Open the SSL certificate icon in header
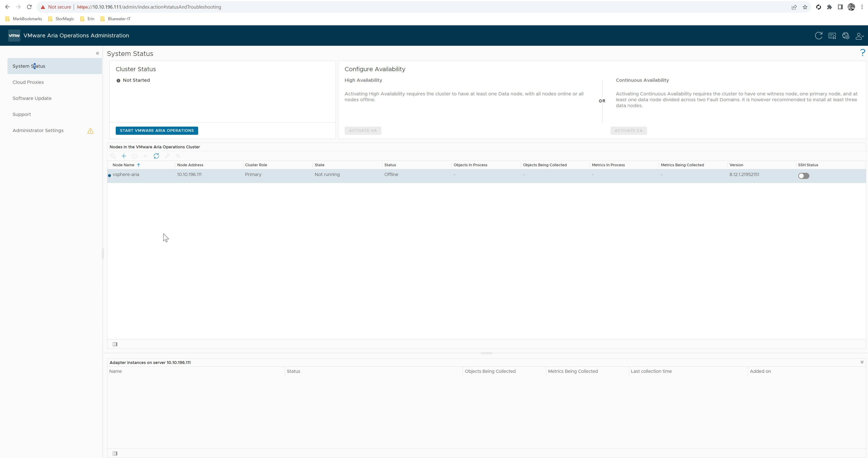 [x=832, y=36]
